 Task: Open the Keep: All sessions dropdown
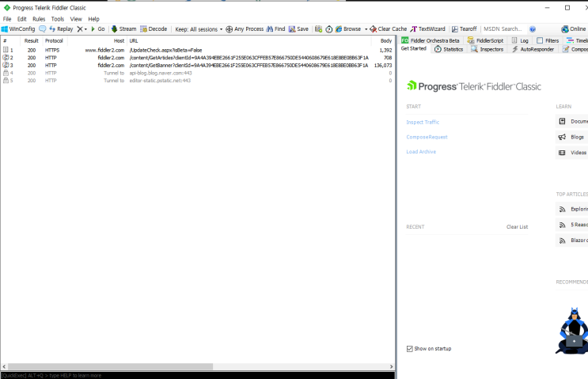coord(199,28)
